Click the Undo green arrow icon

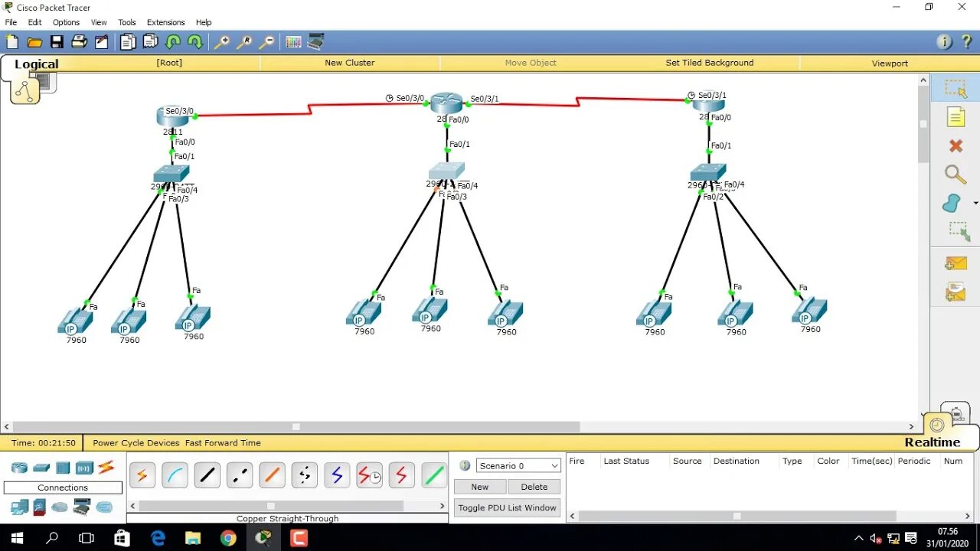pos(173,42)
